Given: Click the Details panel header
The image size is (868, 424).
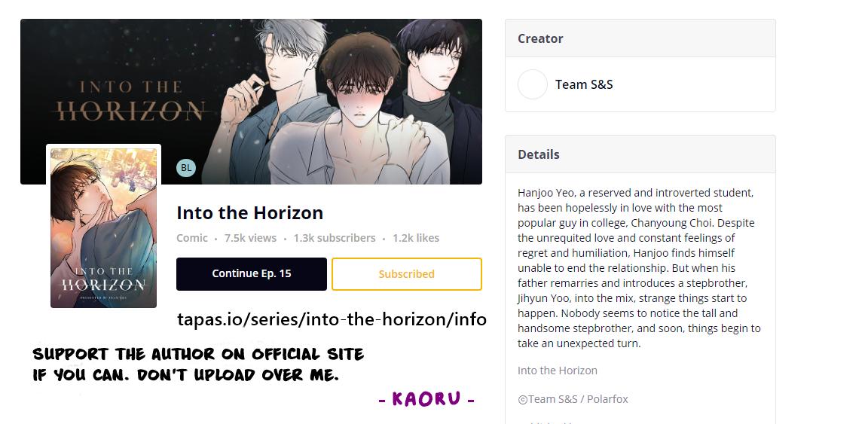Looking at the screenshot, I should pos(640,154).
